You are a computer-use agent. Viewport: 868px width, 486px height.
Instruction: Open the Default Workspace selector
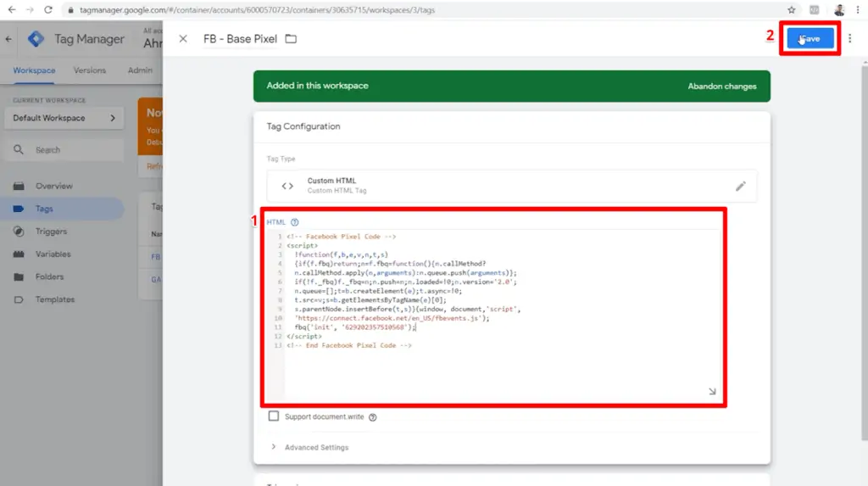coord(64,118)
